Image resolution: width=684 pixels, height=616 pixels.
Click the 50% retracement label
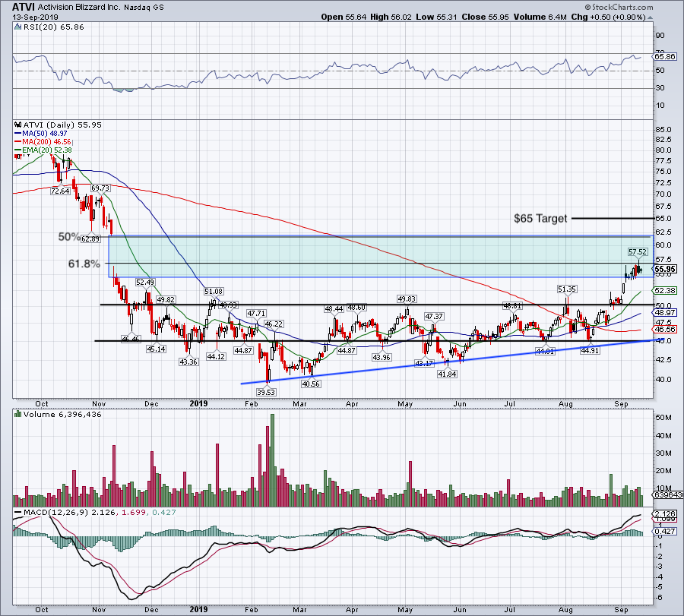pos(69,237)
